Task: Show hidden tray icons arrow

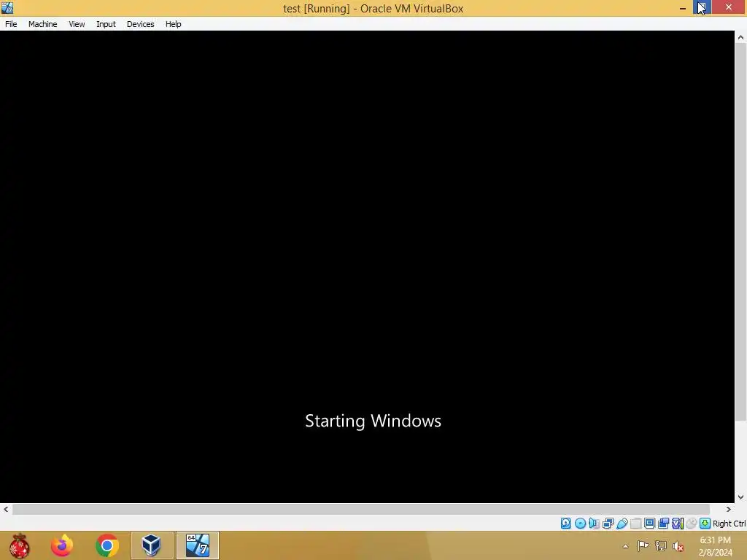Action: (x=625, y=546)
